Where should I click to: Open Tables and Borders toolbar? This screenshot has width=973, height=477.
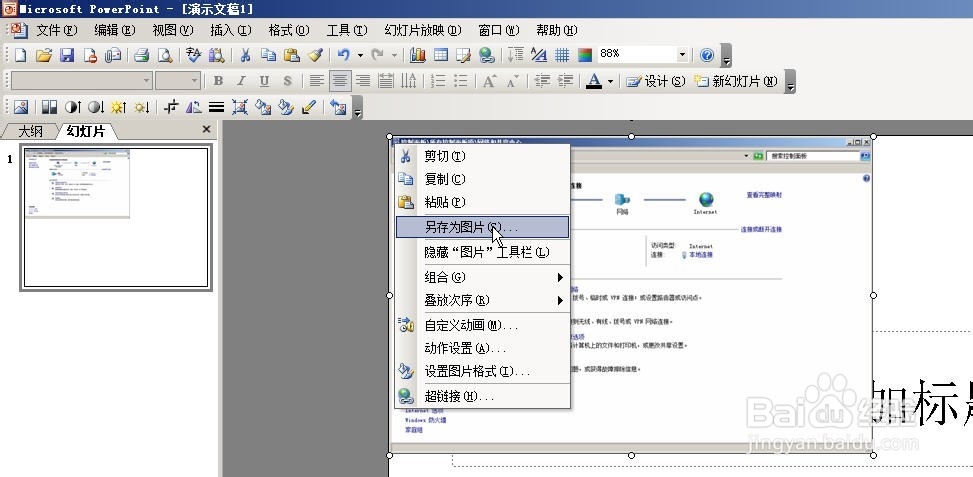(464, 55)
